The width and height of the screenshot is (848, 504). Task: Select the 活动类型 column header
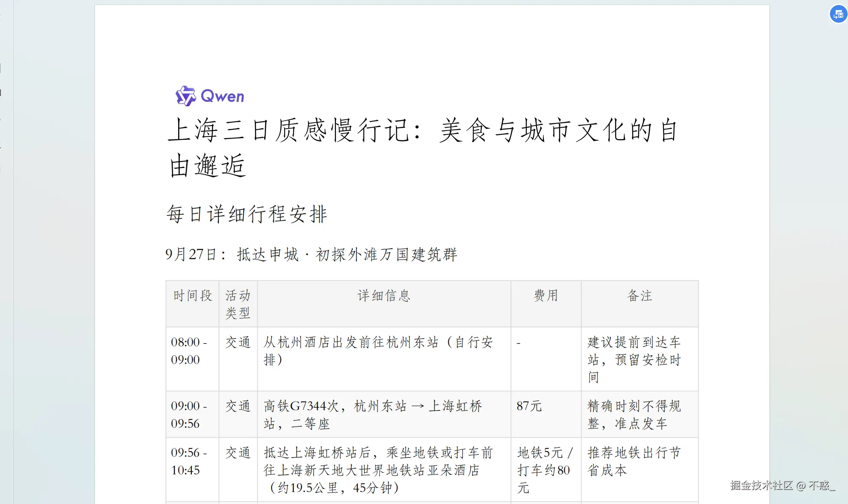(238, 304)
